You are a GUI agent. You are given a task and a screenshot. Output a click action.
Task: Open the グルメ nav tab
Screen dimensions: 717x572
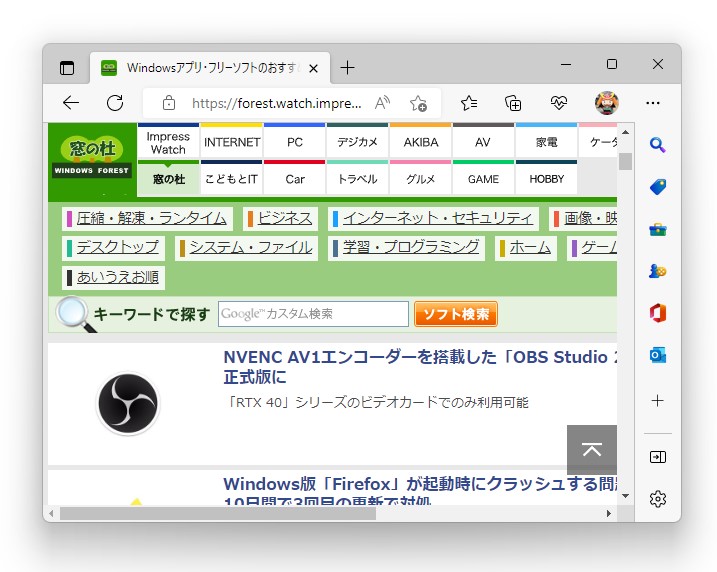[421, 179]
